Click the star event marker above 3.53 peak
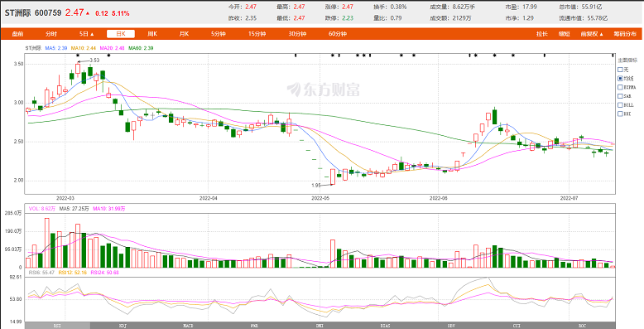Viewport: 644px width, 329px height. [78, 55]
